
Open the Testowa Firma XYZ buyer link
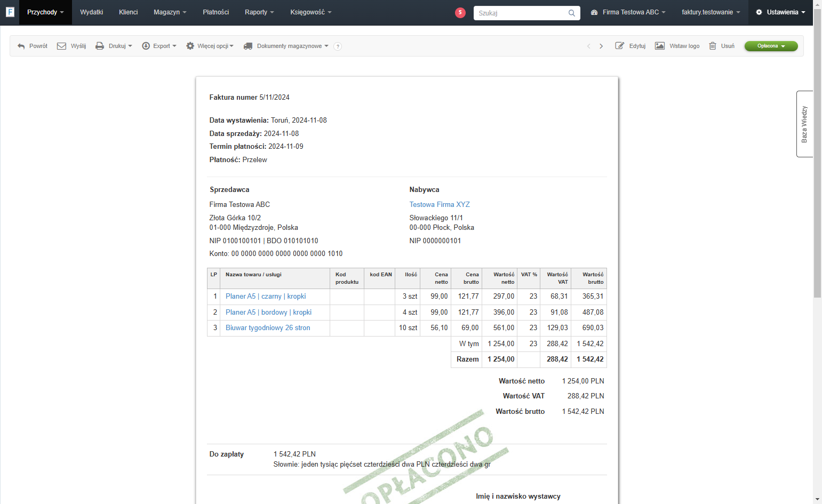click(x=440, y=204)
